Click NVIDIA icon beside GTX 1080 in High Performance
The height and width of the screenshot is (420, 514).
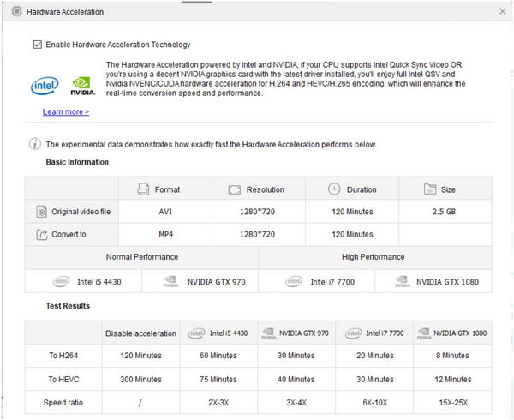click(403, 281)
